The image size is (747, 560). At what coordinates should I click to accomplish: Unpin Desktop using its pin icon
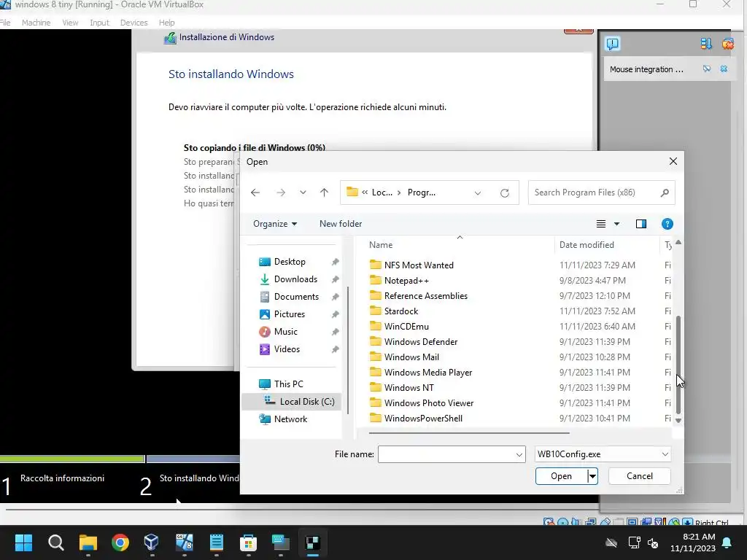[336, 262]
